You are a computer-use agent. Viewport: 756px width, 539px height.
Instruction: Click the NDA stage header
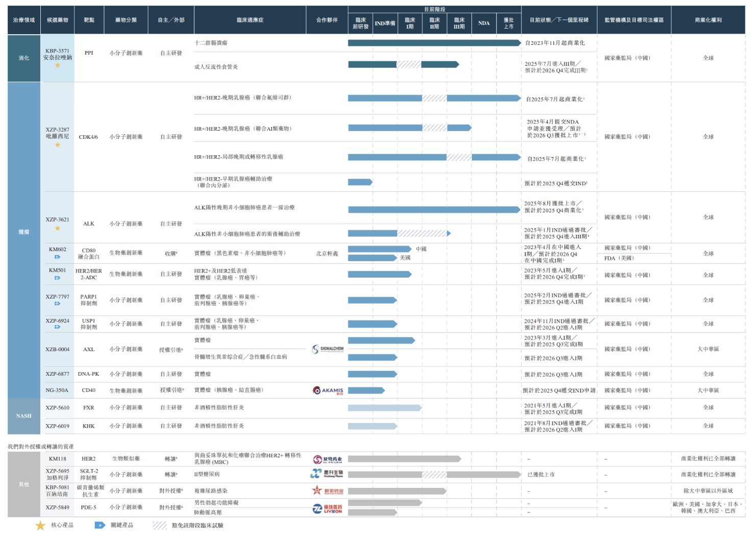pyautogui.click(x=484, y=23)
